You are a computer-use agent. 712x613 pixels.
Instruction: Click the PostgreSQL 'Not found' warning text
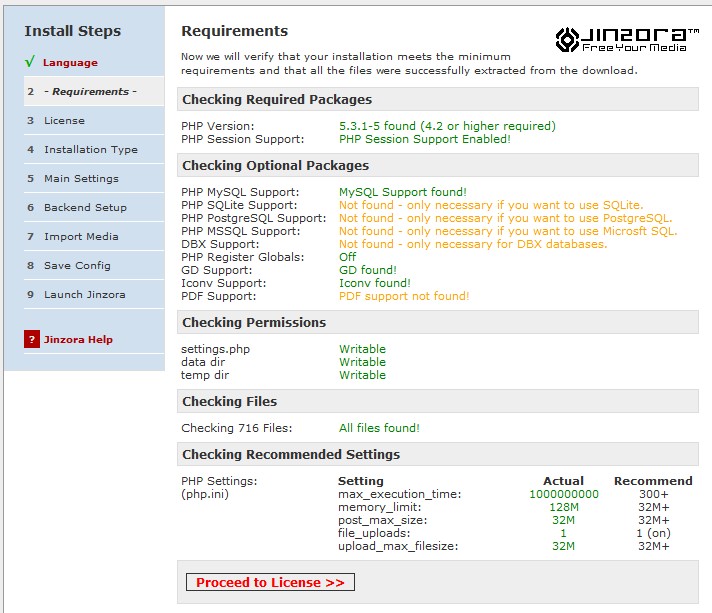point(505,218)
